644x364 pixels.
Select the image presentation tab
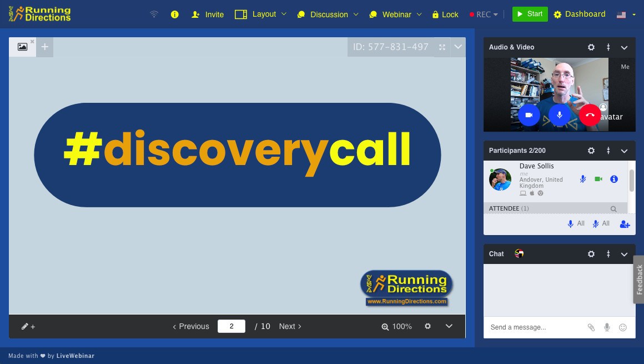[22, 47]
